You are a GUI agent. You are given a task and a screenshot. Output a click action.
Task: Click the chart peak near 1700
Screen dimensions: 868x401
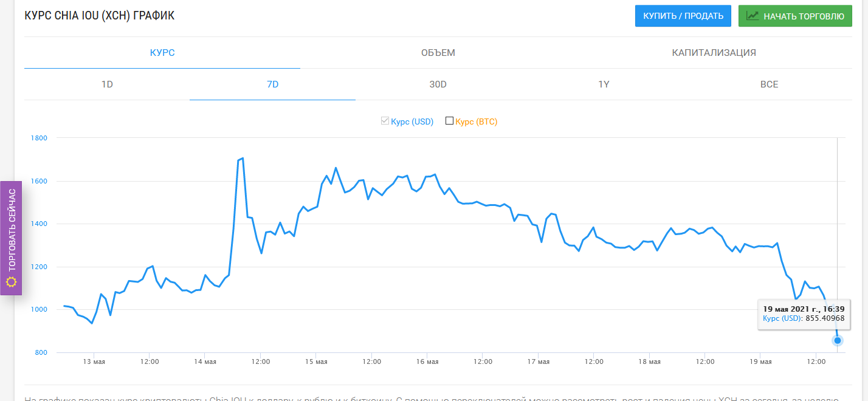pos(243,159)
